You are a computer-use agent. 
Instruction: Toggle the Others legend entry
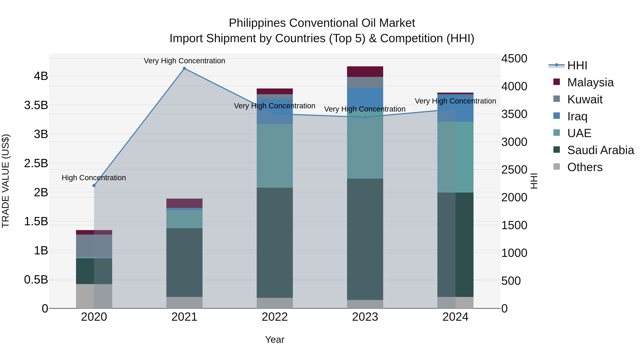(578, 167)
